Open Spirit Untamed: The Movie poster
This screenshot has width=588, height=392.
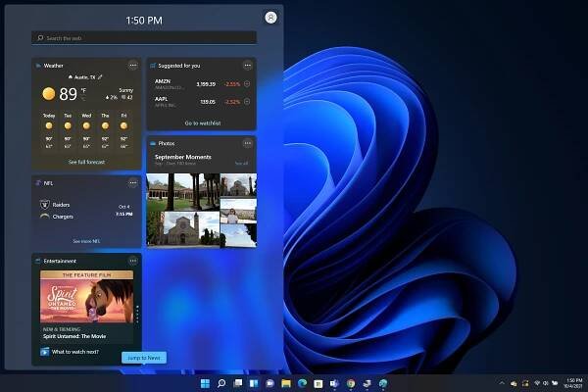tap(86, 298)
